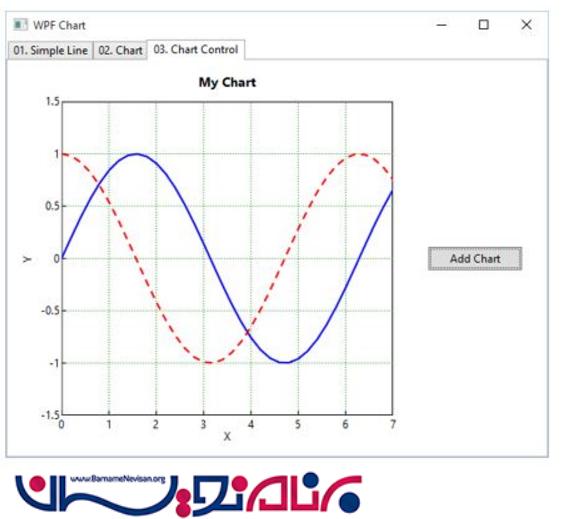
Task: Click the 3 tick label on X axis
Action: (x=203, y=424)
